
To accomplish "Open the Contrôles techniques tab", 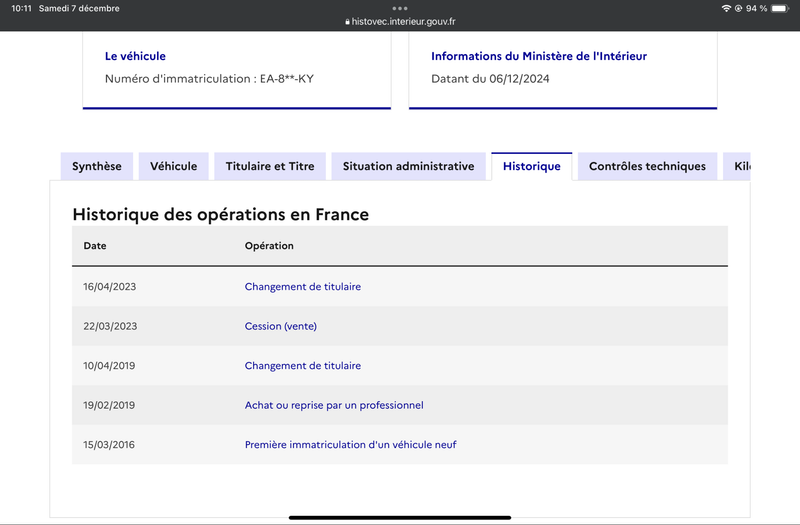I will tap(647, 166).
